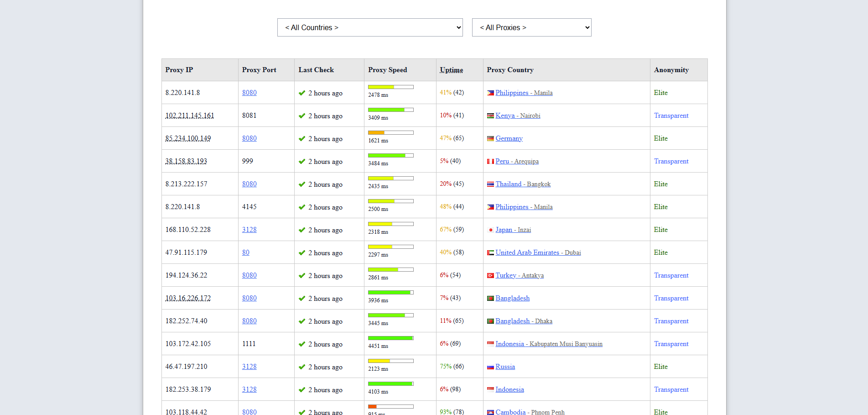Click Elite in the Germany row
Viewport: 868px width, 415px height.
[x=661, y=138]
